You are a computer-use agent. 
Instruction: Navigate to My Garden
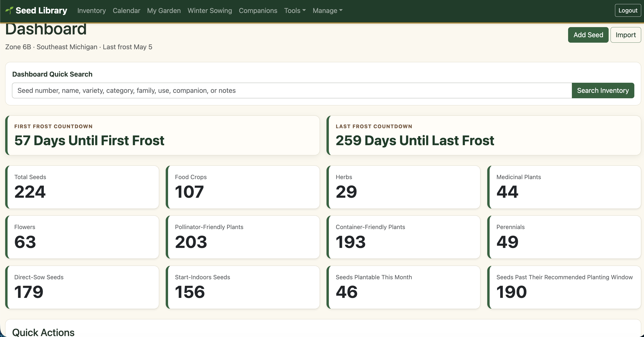click(164, 11)
